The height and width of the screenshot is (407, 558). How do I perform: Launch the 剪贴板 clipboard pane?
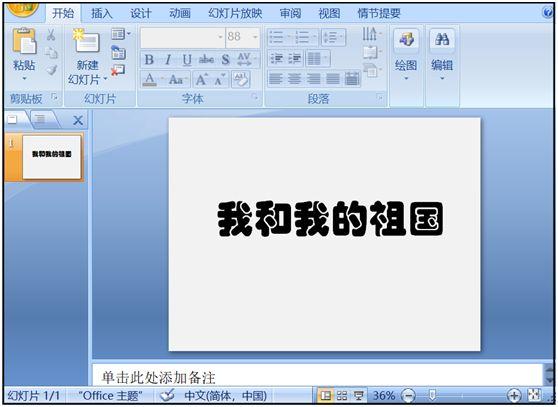point(54,96)
